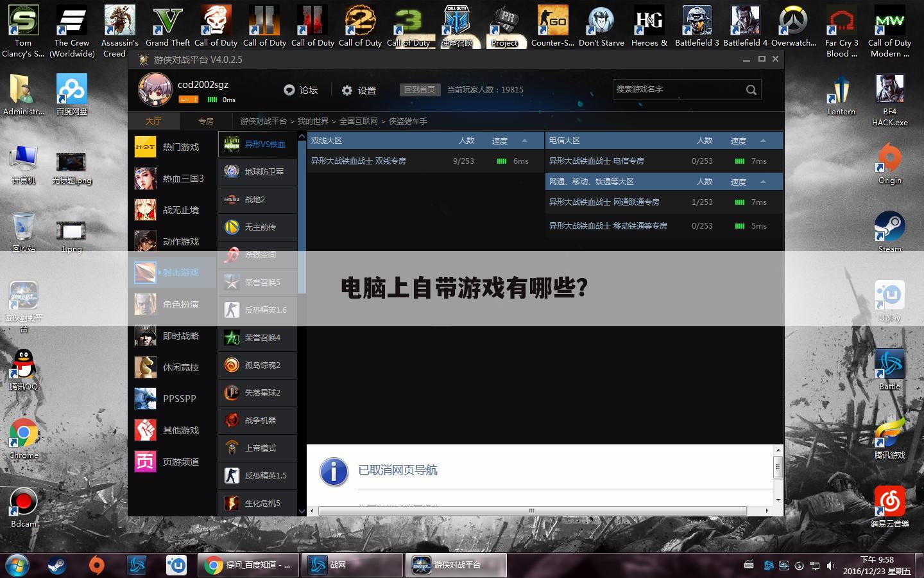Open the 论坛 forum link
This screenshot has height=578, width=924.
pos(301,90)
